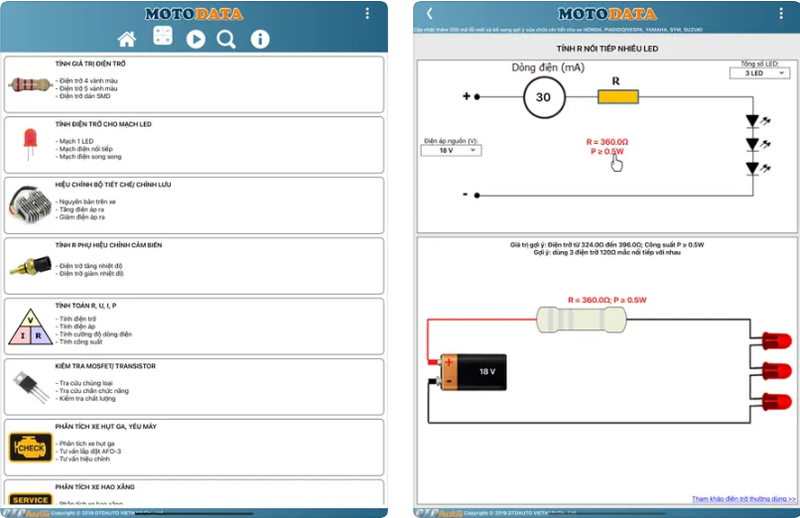This screenshot has width=800, height=518.
Task: Click the temperature sensor image
Action: (x=30, y=265)
